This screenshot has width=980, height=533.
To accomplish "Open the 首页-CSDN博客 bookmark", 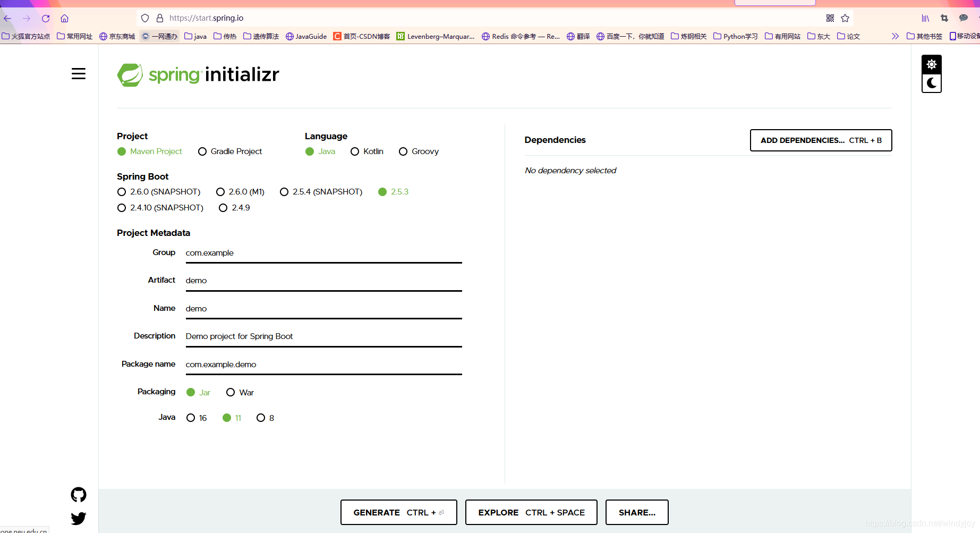I will click(x=361, y=36).
